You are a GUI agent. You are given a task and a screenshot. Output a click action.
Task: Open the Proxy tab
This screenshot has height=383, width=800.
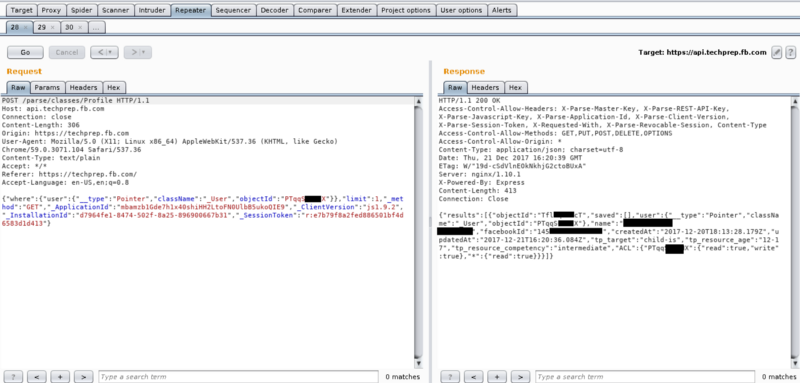(x=51, y=10)
